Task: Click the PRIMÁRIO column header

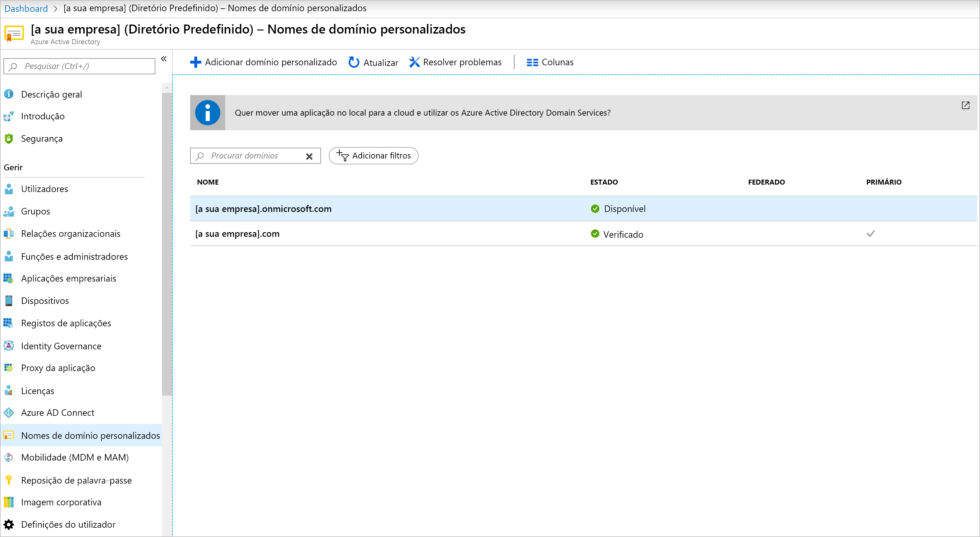Action: tap(883, 182)
